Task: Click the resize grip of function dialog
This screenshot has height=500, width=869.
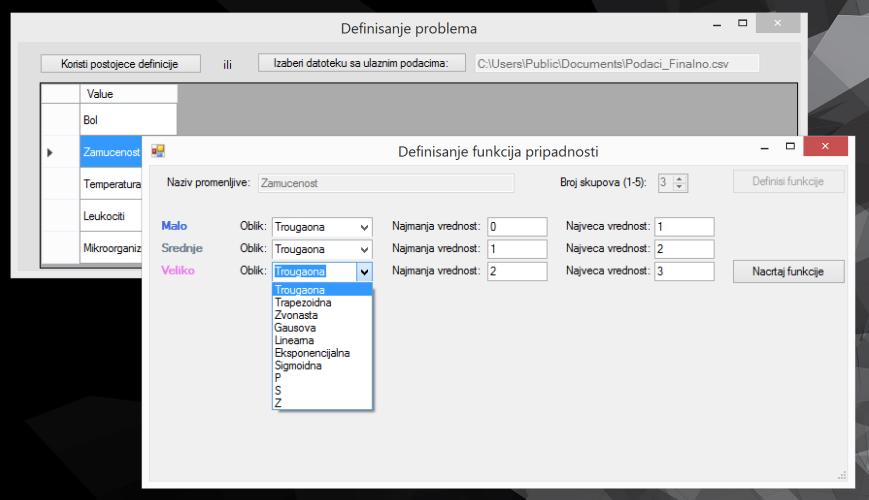Action: coord(842,475)
